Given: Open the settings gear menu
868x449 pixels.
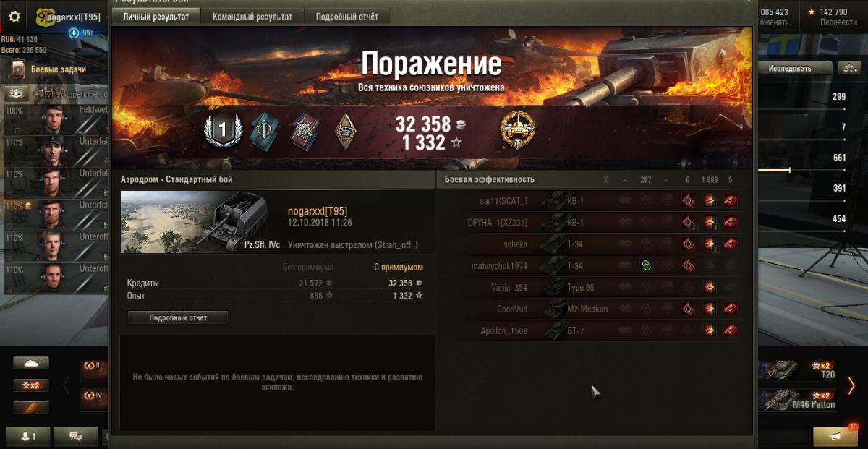Looking at the screenshot, I should click(x=14, y=16).
